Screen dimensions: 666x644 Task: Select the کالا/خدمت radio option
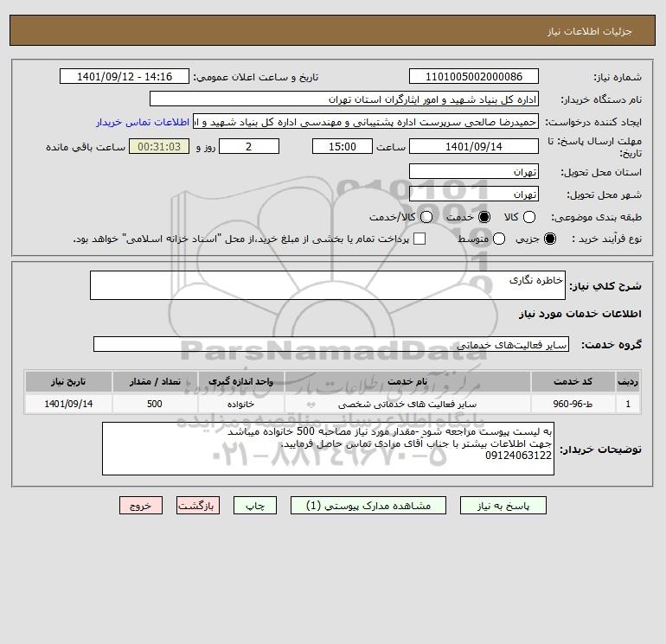[426, 217]
